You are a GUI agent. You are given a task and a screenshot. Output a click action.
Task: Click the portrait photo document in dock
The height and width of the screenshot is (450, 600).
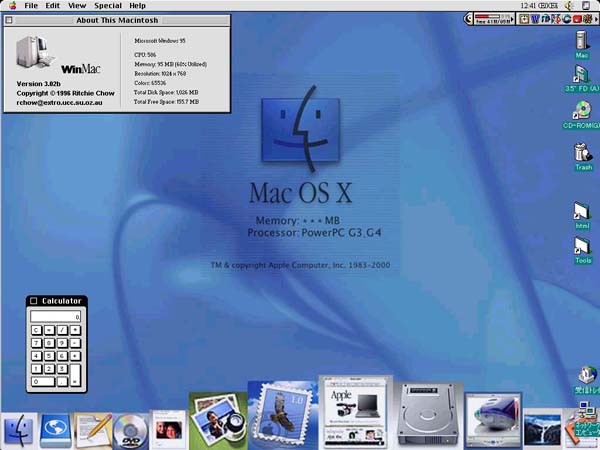[x=168, y=429]
